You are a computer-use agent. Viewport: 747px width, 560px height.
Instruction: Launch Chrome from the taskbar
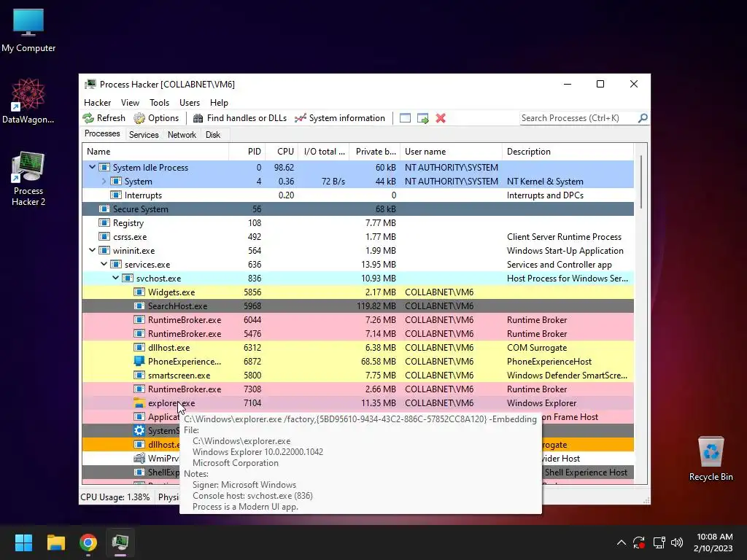click(x=88, y=542)
